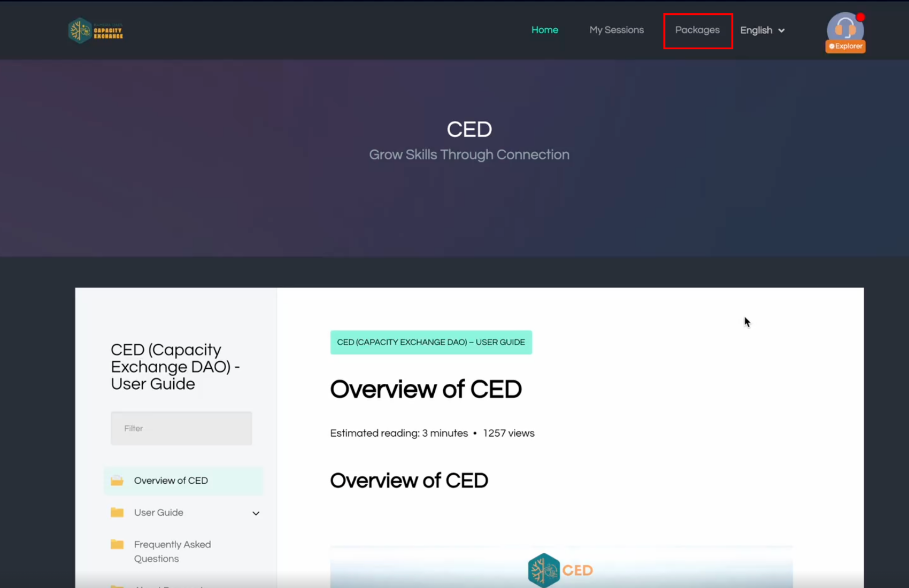Select Overview of CED in the sidebar
The width and height of the screenshot is (909, 588).
coord(171,481)
